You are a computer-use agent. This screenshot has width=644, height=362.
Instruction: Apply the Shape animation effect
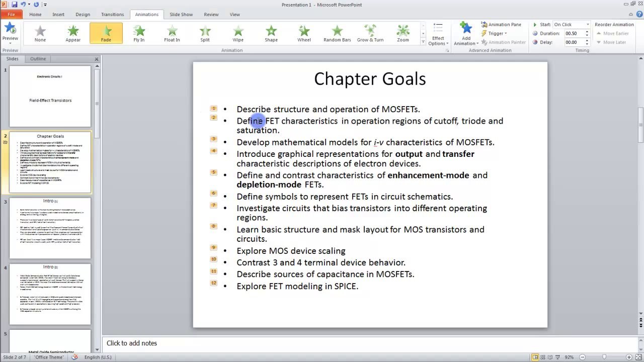point(271,33)
